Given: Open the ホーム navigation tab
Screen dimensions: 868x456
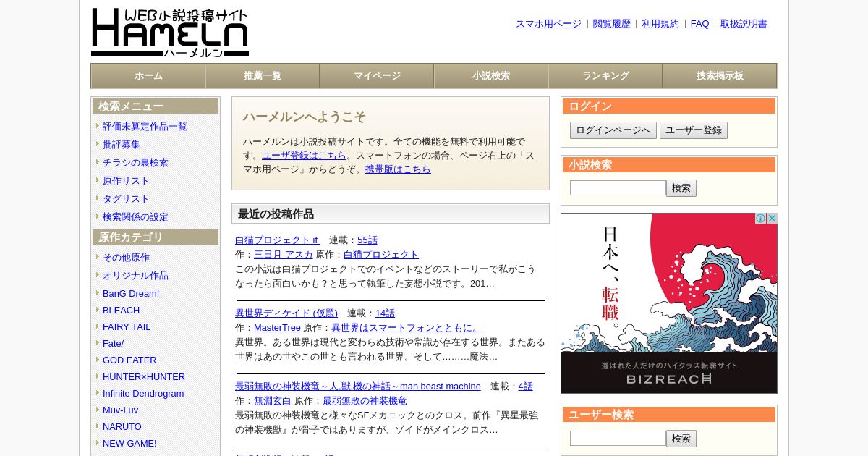Looking at the screenshot, I should [x=148, y=76].
